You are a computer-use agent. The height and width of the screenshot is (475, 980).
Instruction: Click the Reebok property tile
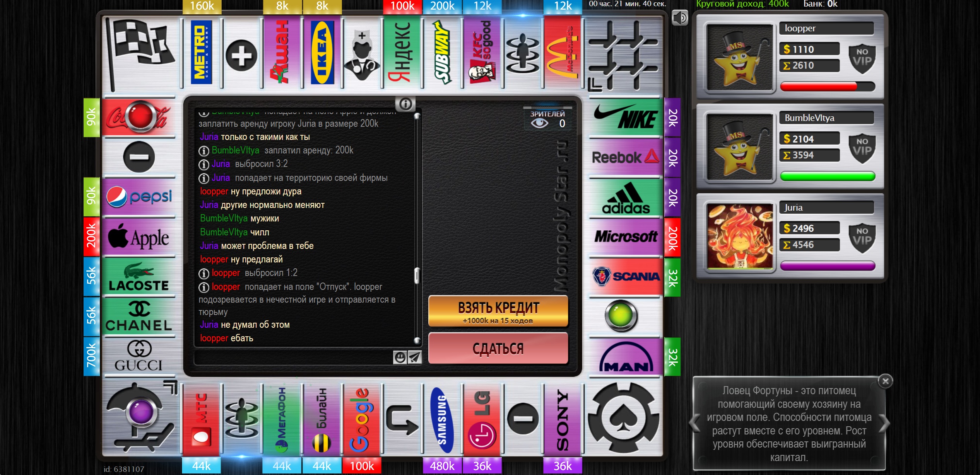click(x=625, y=157)
